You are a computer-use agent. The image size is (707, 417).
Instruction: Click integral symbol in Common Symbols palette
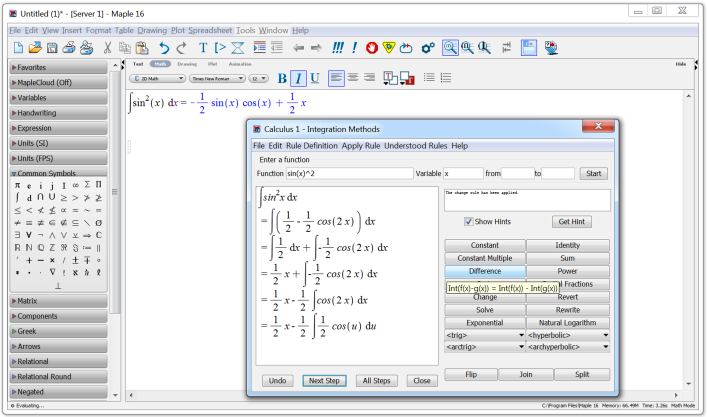pos(17,197)
